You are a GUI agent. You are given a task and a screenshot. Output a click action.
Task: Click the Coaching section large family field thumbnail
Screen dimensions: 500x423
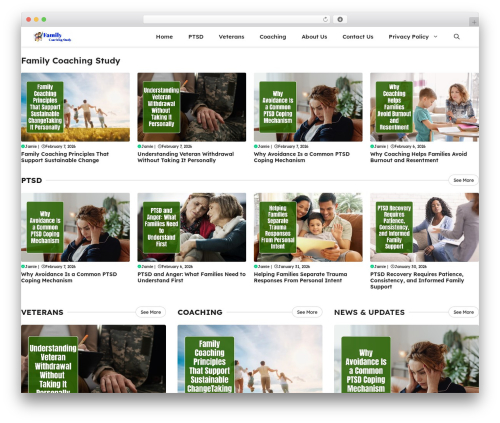tap(250, 359)
